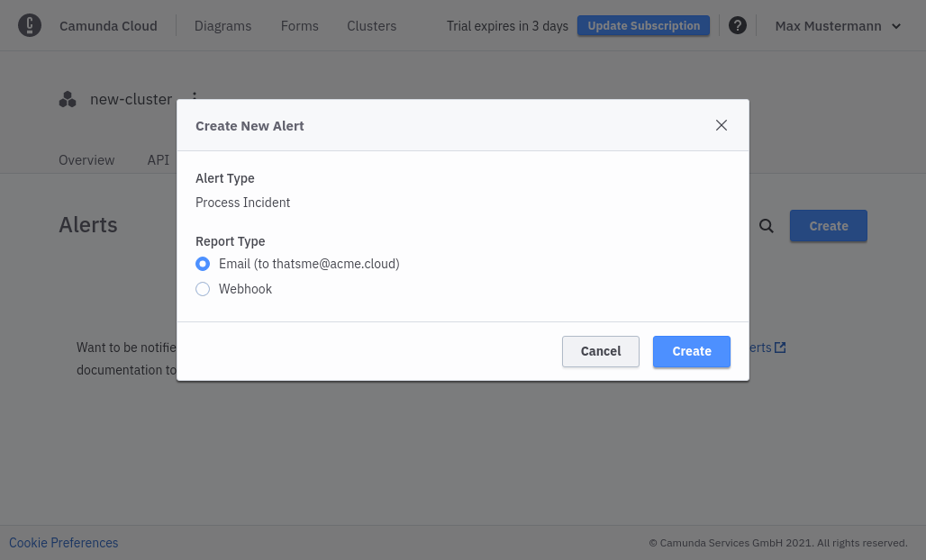Select the Email report type option
926x560 pixels.
tap(203, 264)
